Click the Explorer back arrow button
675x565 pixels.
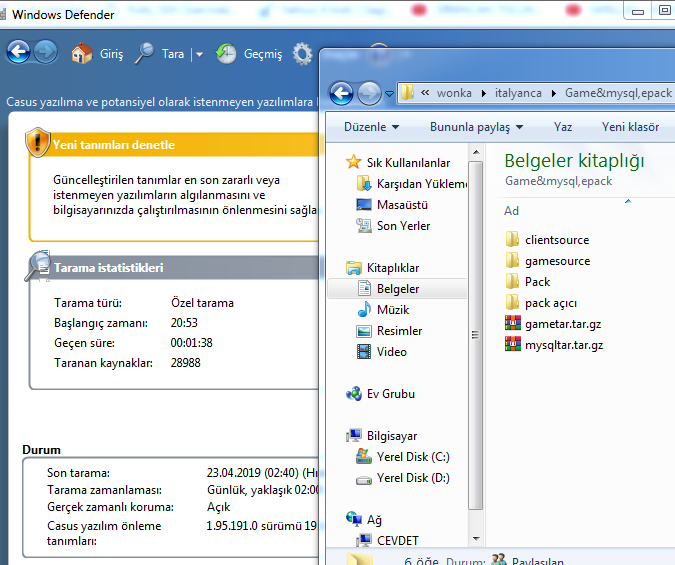coord(341,93)
